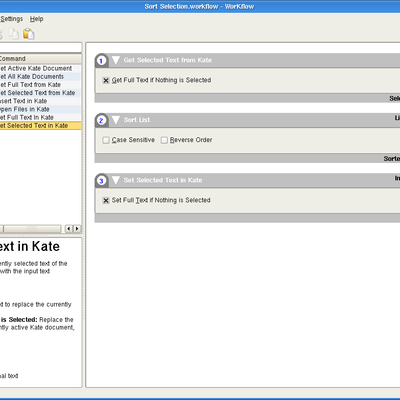Click the Copy toolbar icon
The width and height of the screenshot is (400, 400).
[14, 34]
